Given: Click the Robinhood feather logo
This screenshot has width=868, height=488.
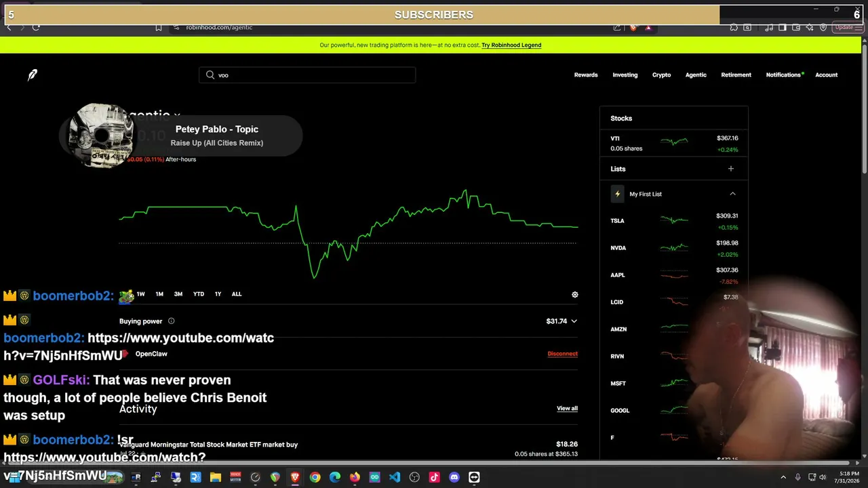Looking at the screenshot, I should pyautogui.click(x=33, y=75).
